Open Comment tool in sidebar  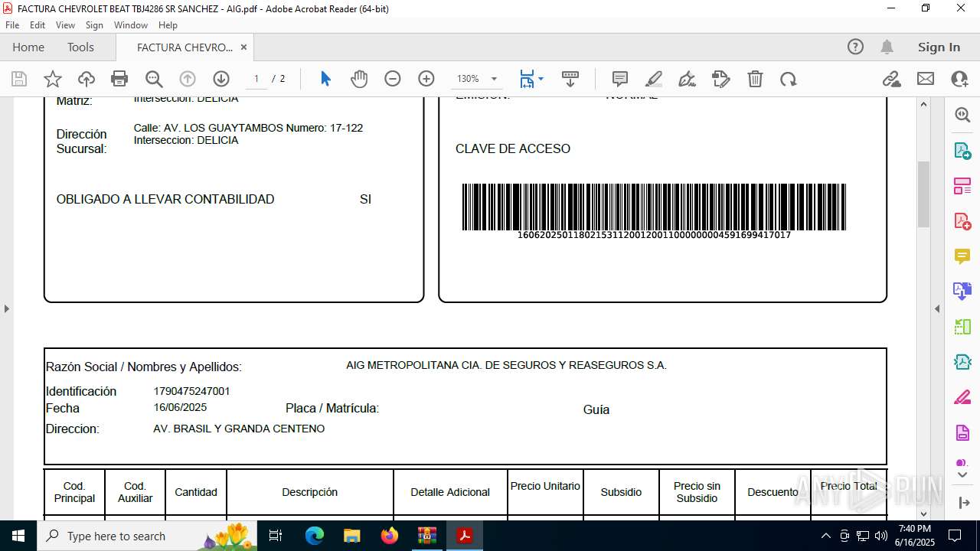tap(962, 256)
